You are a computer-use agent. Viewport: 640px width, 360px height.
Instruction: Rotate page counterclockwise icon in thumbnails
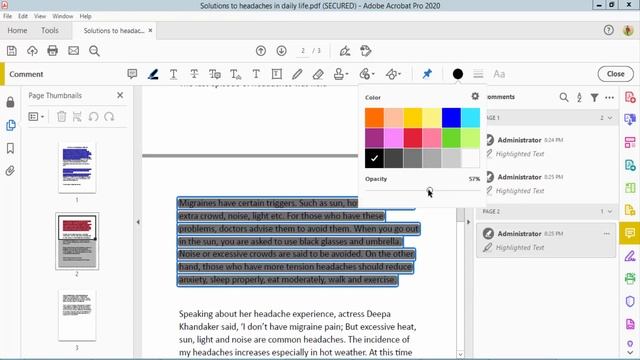93,117
